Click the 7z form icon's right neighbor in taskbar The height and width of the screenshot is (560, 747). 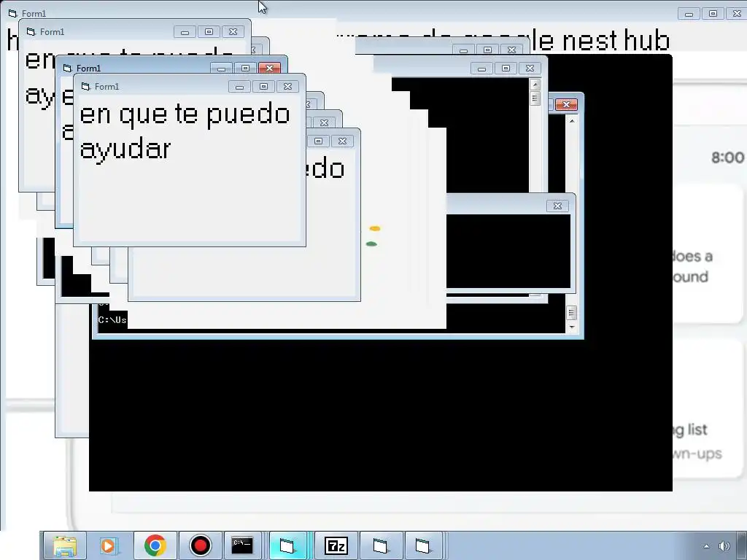(x=381, y=545)
